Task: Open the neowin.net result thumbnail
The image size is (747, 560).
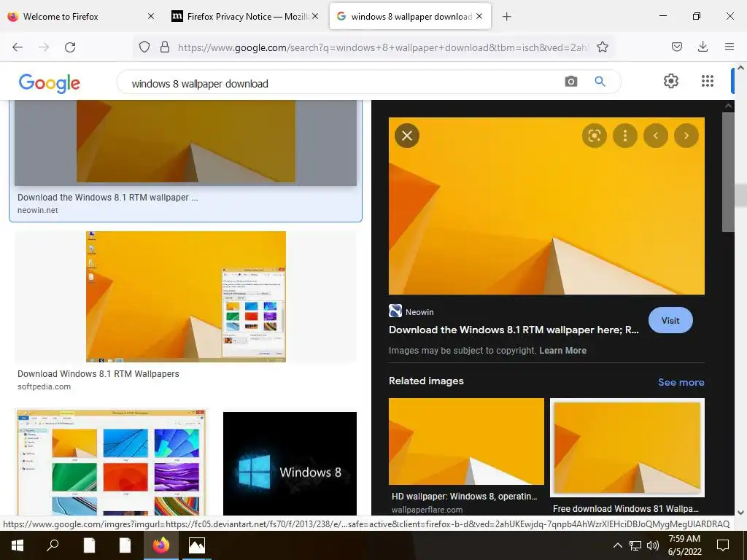Action: click(186, 142)
